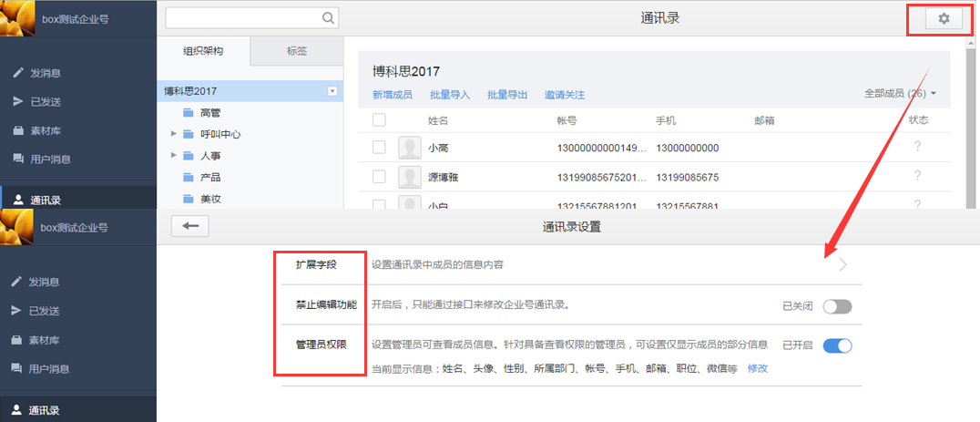The width and height of the screenshot is (980, 422).
Task: Expand the 呼叫中心 department
Action: point(173,134)
